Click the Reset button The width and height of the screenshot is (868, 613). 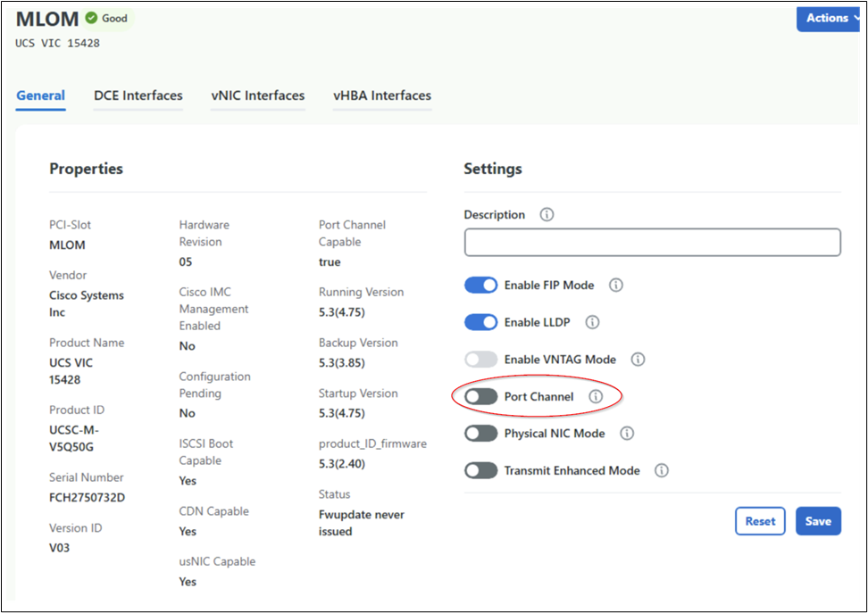click(760, 521)
